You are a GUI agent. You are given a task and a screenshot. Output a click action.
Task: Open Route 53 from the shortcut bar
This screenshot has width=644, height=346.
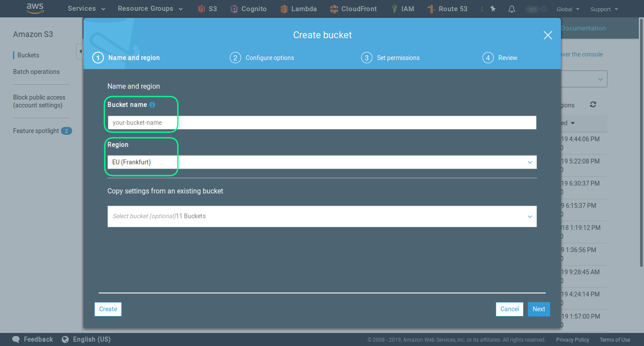447,9
